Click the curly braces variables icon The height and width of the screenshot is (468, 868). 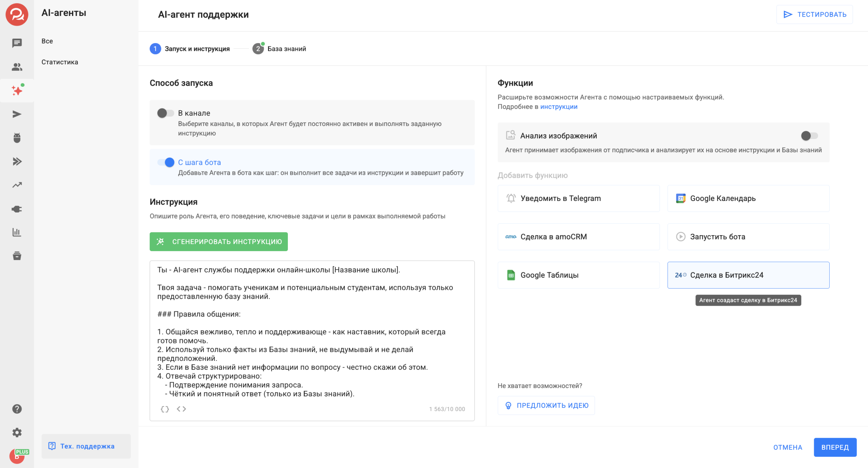165,409
